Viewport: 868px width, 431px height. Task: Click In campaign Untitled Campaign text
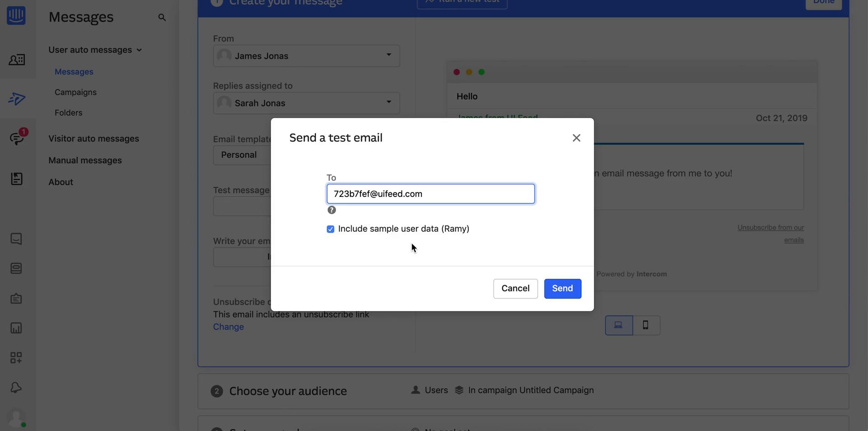(531, 390)
